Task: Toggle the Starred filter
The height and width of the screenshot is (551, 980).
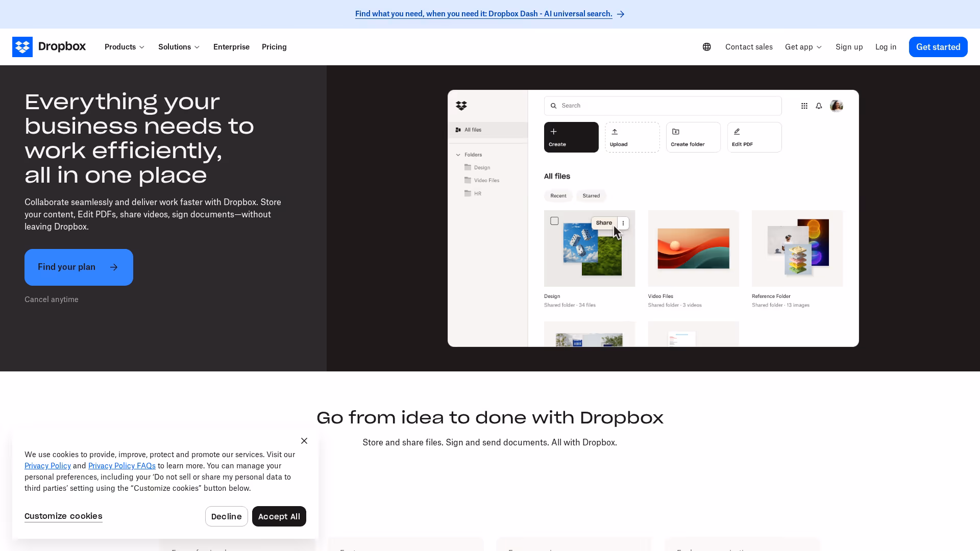Action: (591, 195)
